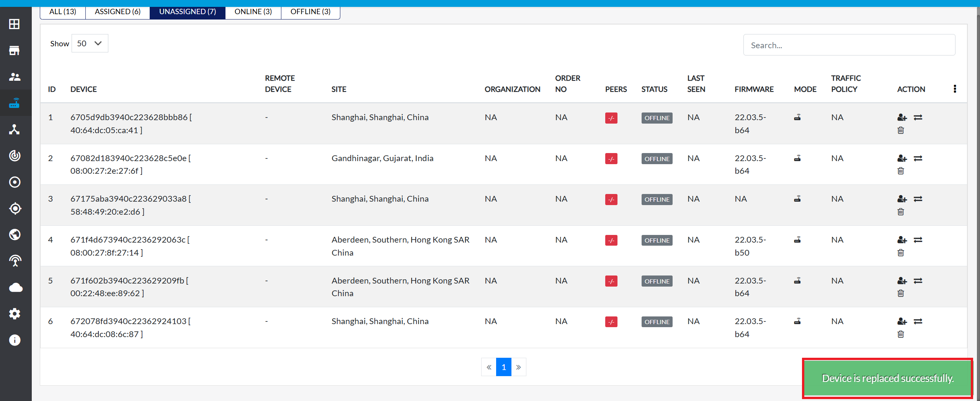The height and width of the screenshot is (401, 980).
Task: Open the Show 50 entries dropdown
Action: point(90,43)
